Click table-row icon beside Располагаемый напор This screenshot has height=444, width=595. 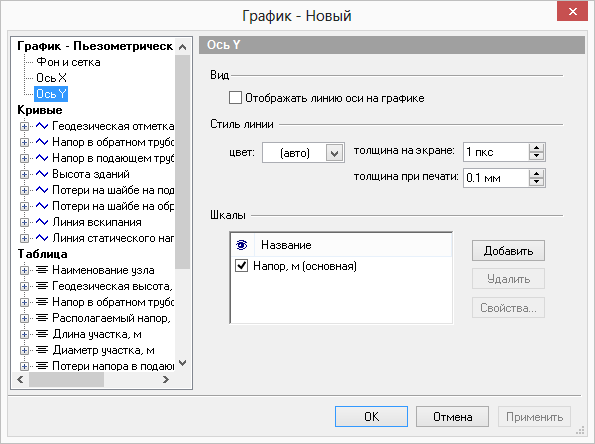coord(42,318)
